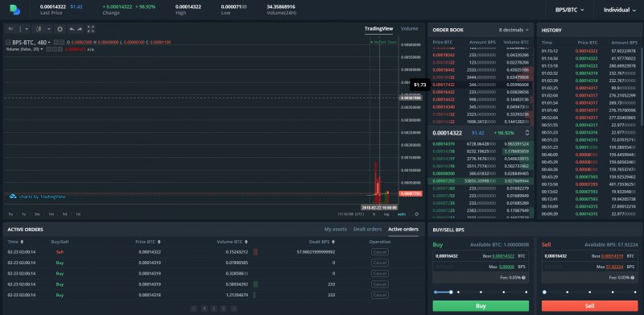Image resolution: width=644 pixels, height=315 pixels.
Task: Show Buy fee info icon
Action: [x=524, y=278]
